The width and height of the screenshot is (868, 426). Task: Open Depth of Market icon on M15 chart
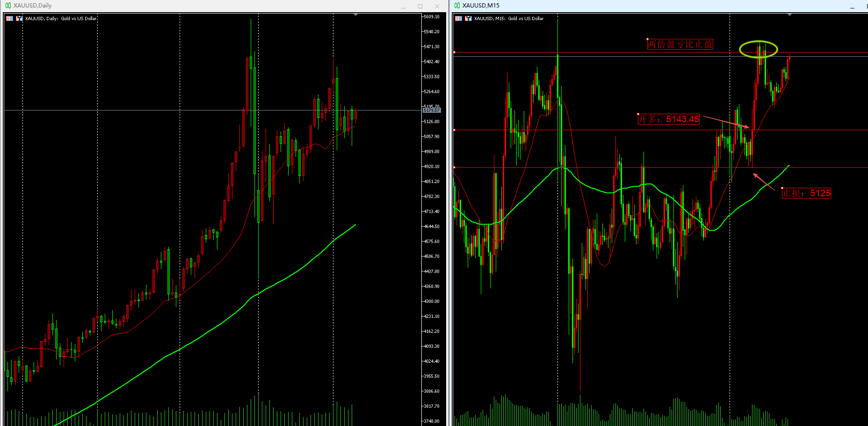pos(468,19)
